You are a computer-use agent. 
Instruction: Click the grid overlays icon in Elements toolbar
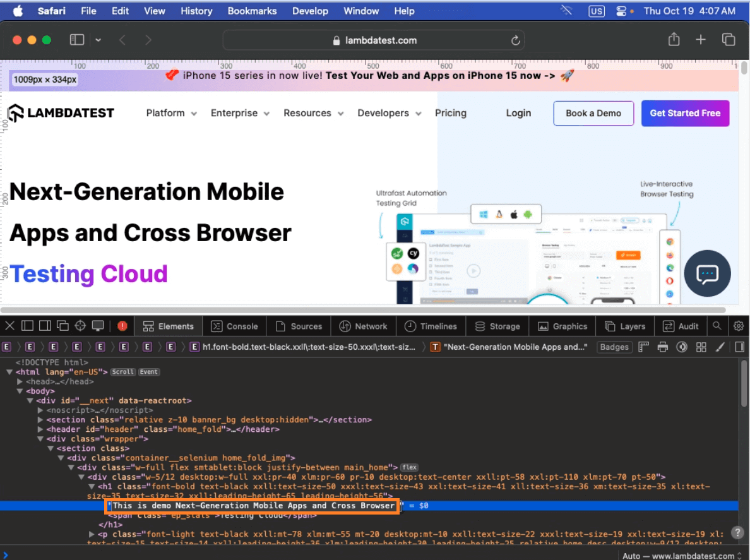click(x=701, y=347)
